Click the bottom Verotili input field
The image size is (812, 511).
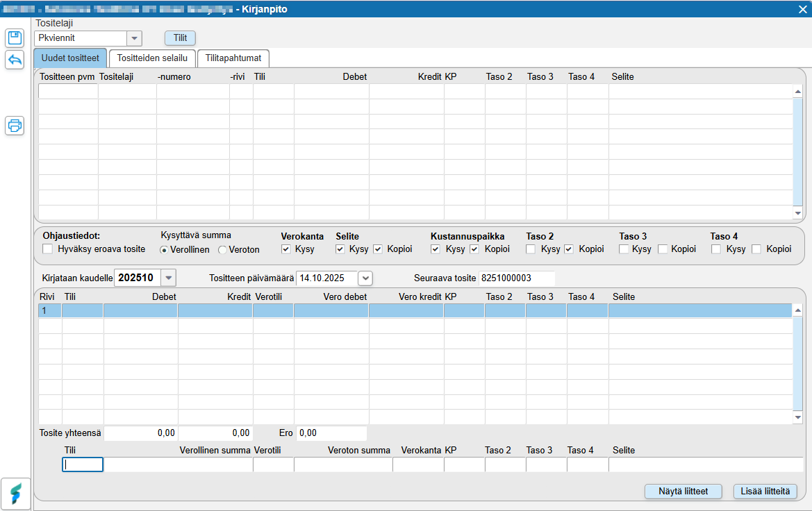point(274,464)
